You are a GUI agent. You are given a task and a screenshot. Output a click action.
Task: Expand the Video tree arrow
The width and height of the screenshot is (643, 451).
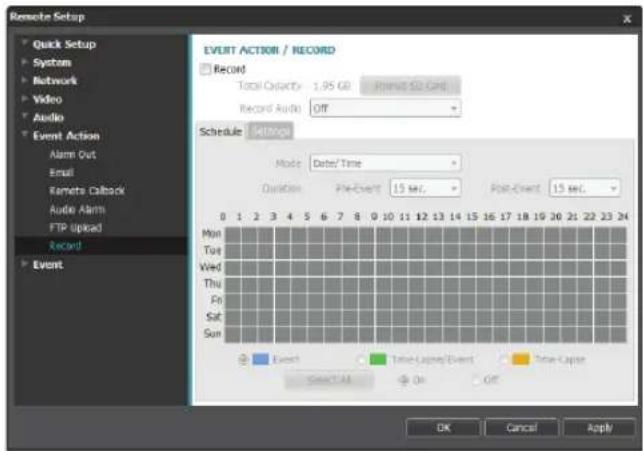click(x=25, y=98)
